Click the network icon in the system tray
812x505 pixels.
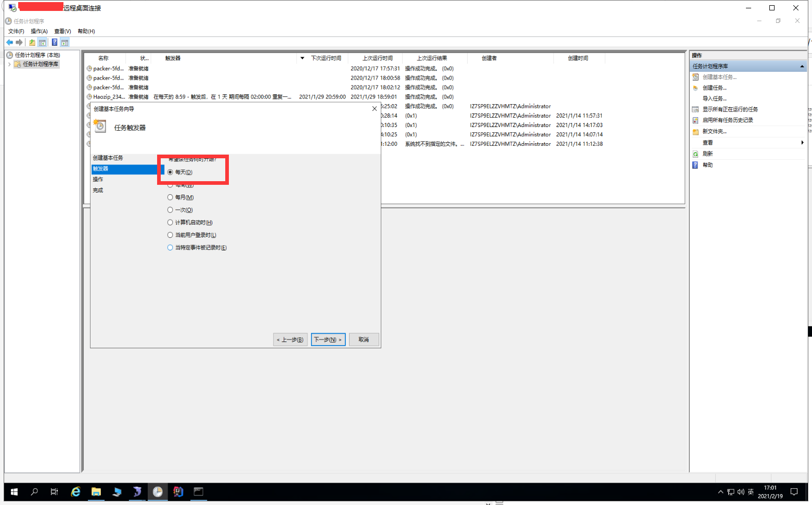point(731,492)
